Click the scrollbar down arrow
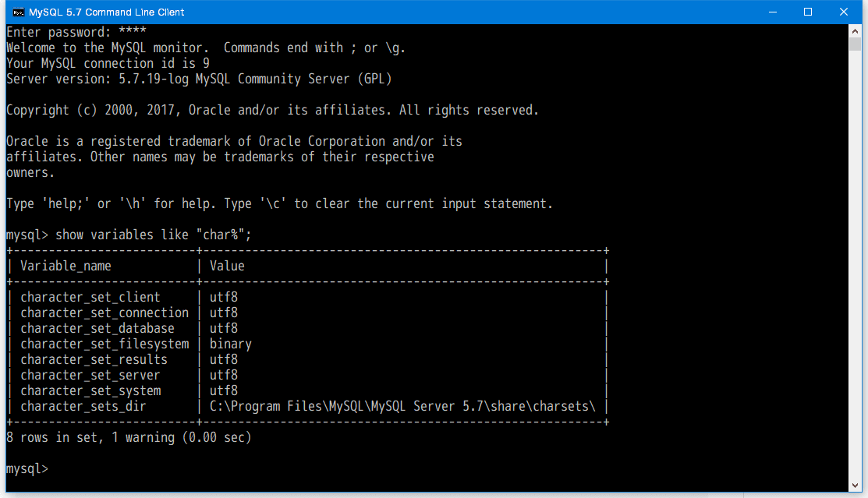The image size is (868, 498). [x=854, y=486]
